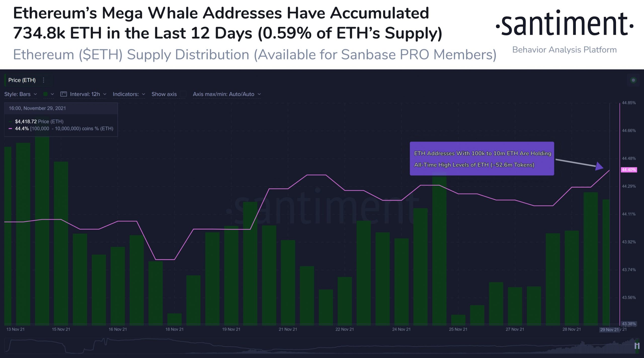The image size is (644, 358).
Task: Open the Style: Bars dropdown
Action: click(20, 94)
